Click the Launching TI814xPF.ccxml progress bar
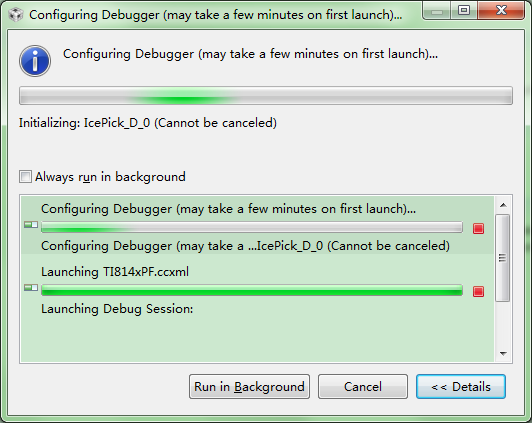 pyautogui.click(x=252, y=290)
